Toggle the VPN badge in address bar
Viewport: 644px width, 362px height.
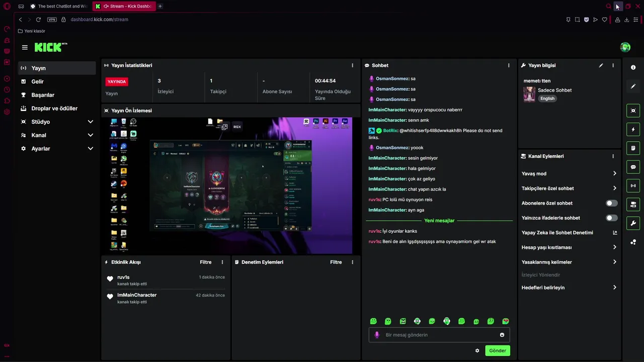click(52, 20)
